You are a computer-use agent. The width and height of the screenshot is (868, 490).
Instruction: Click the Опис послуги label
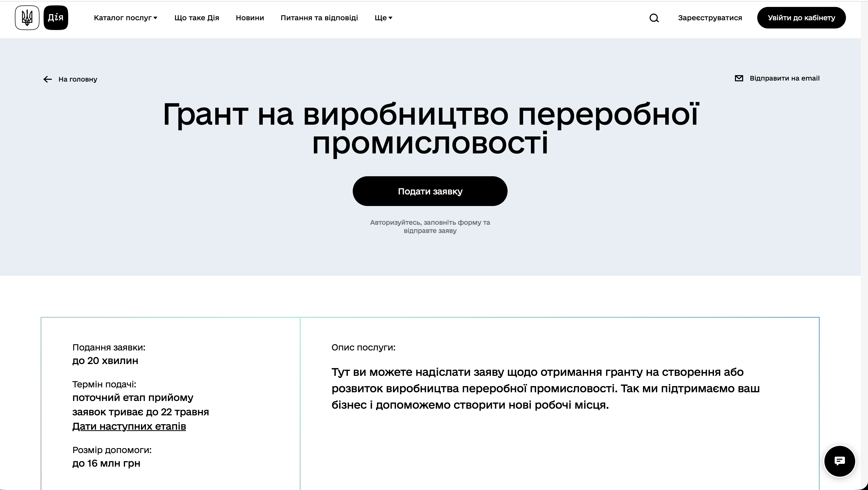pos(363,347)
